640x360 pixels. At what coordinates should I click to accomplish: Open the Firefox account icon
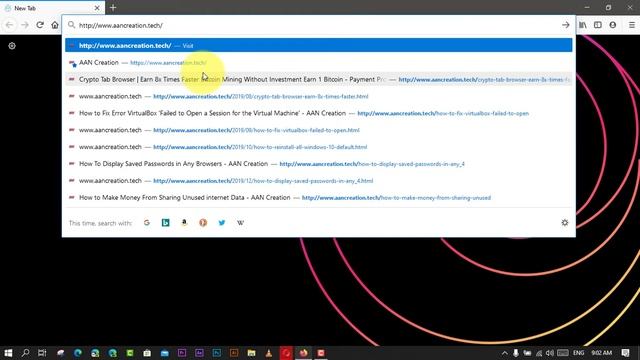(613, 25)
